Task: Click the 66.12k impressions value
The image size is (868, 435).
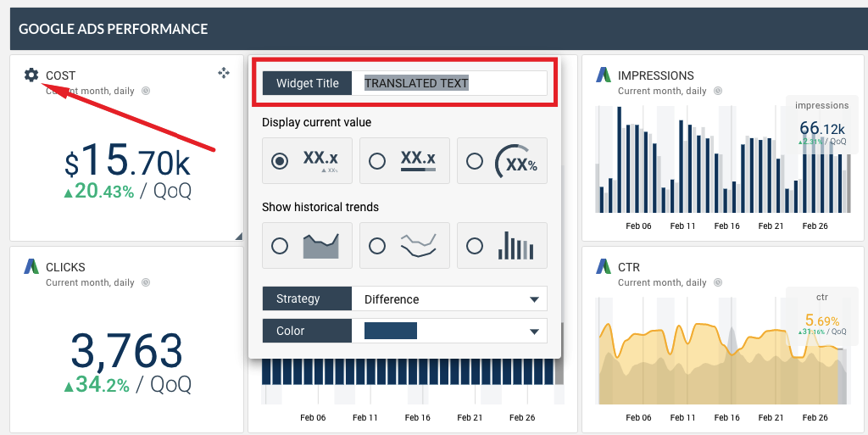Action: pos(822,128)
